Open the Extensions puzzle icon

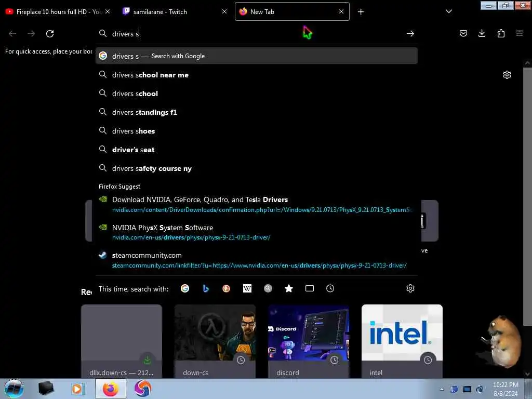coord(501,33)
